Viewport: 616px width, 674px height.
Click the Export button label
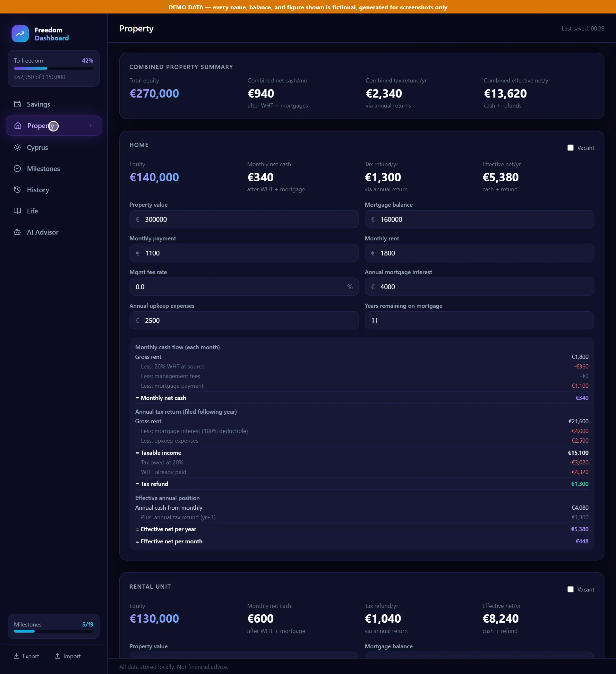(31, 656)
